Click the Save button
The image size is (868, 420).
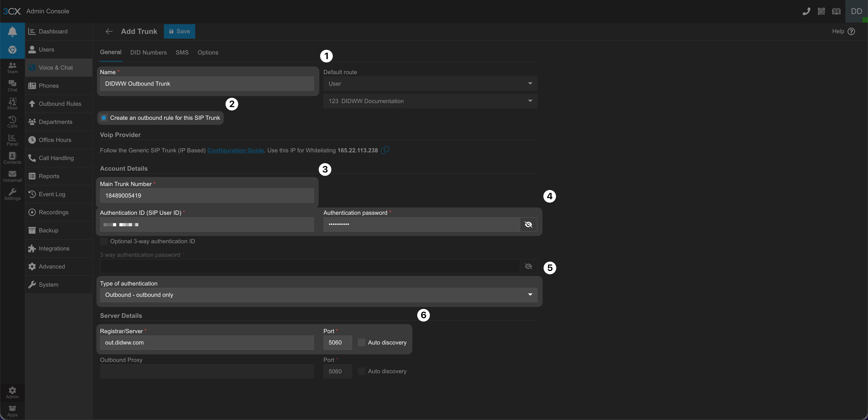pos(179,31)
